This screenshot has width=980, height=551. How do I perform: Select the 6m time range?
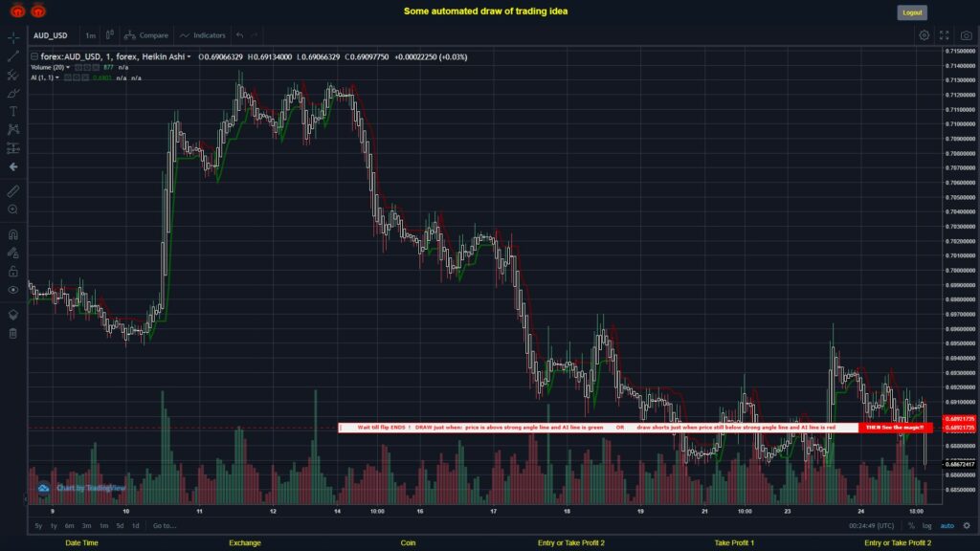tap(69, 526)
